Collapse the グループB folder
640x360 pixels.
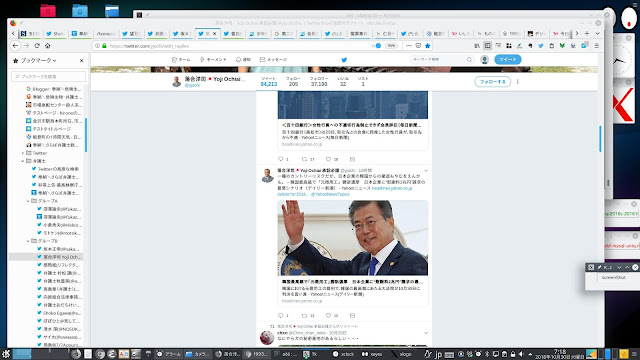(x=28, y=241)
